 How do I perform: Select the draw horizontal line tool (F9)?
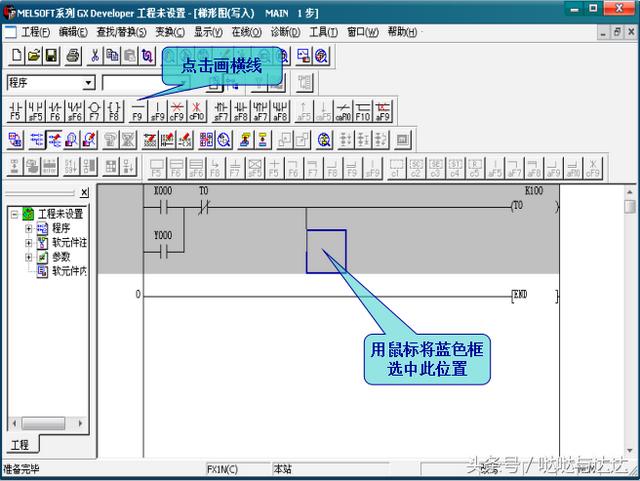point(138,111)
